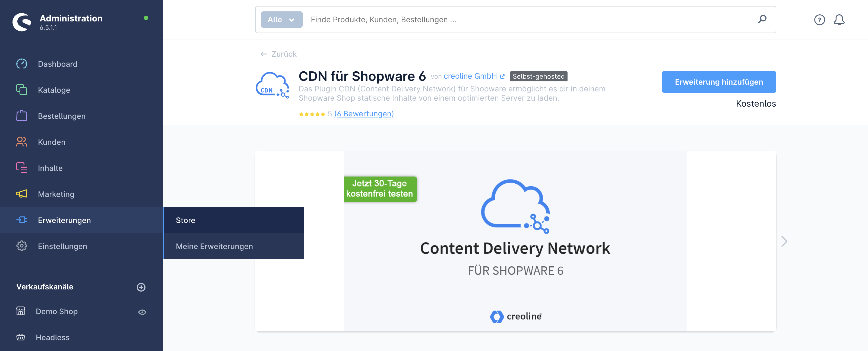The image size is (868, 351).
Task: Click the Kostenlos price text
Action: tap(756, 103)
